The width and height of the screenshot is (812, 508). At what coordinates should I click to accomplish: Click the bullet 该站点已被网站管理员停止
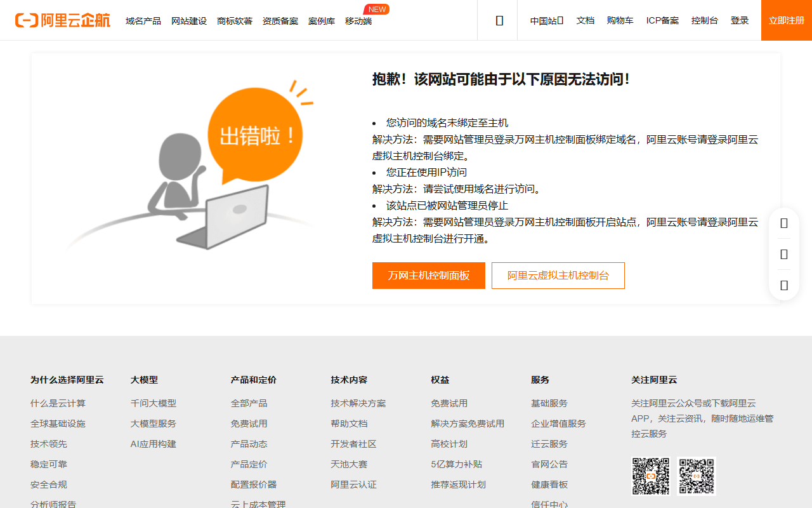[447, 206]
